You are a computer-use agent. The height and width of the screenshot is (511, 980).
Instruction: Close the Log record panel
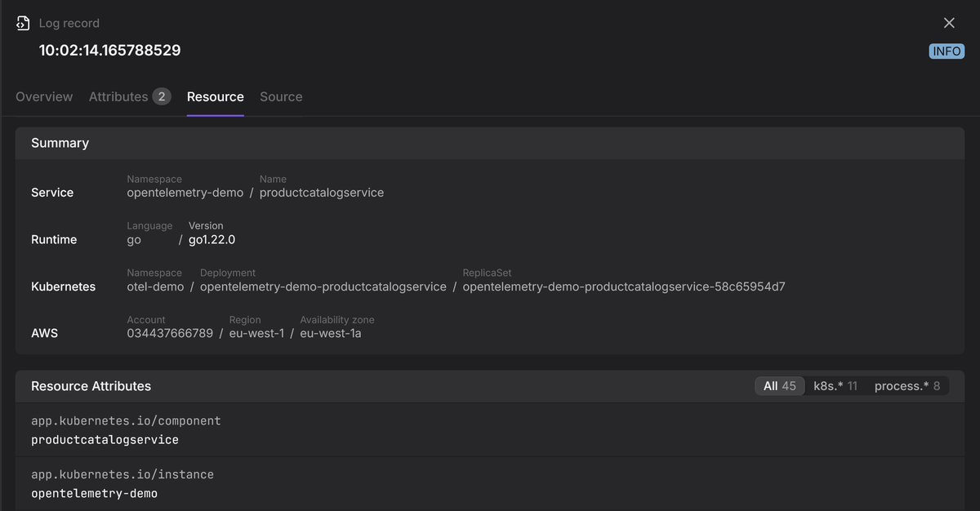(x=949, y=23)
